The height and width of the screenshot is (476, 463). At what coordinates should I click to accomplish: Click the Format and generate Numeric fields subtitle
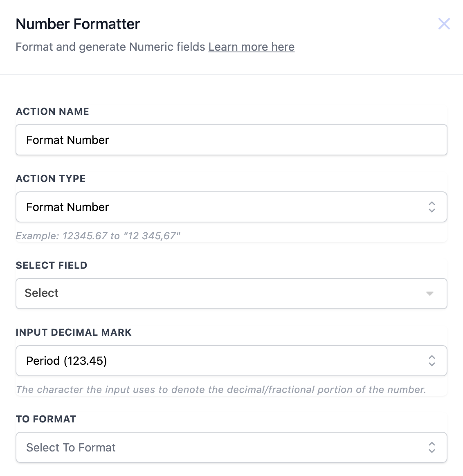tap(110, 47)
